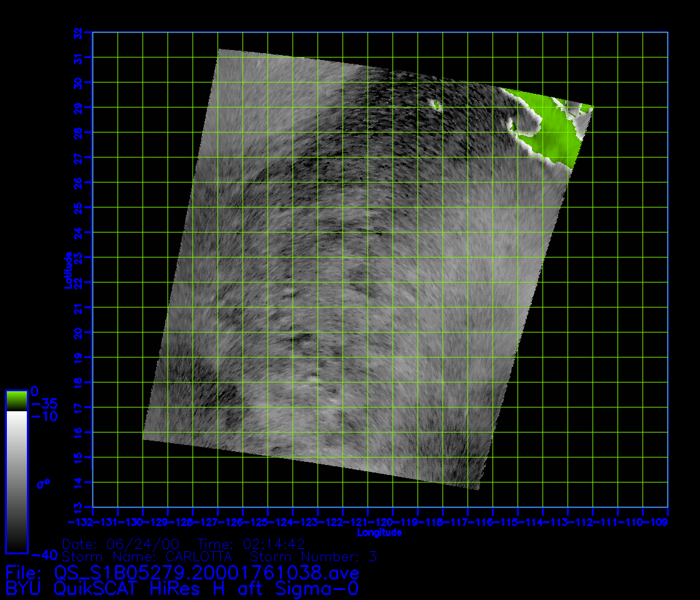
Task: Click the Latitude axis title
Action: point(67,270)
